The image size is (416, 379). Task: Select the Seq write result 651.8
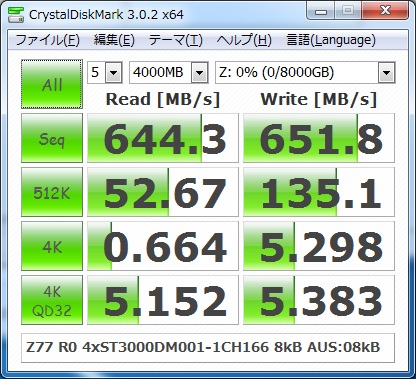319,138
